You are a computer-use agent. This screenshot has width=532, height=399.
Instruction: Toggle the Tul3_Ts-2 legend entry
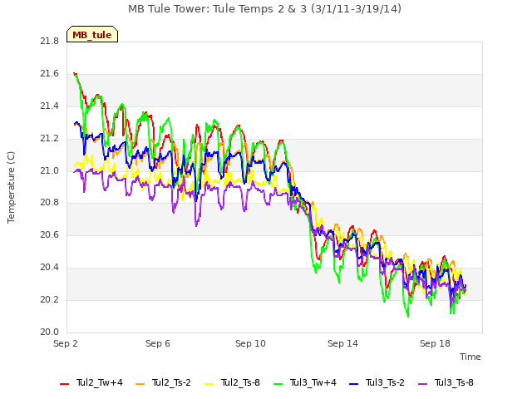(377, 382)
